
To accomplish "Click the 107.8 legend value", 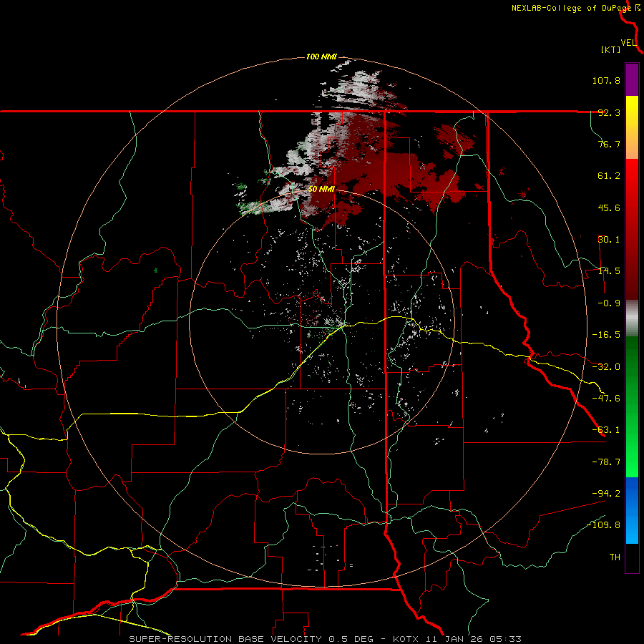I will pos(606,80).
